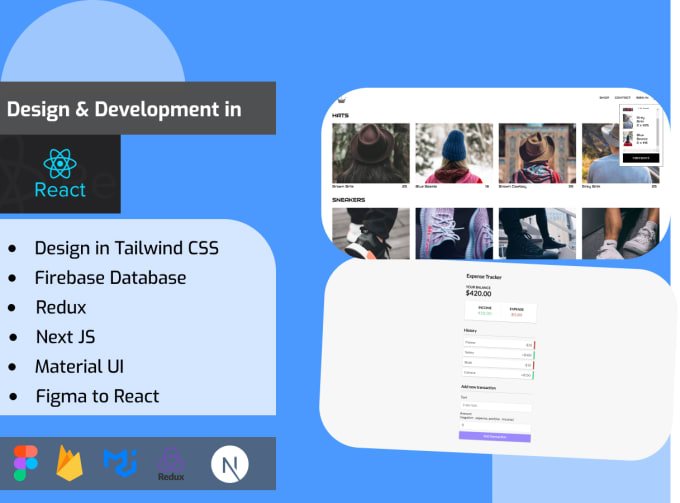Screen dimensions: 680x503
Task: Click the 'React' text label
Action: [x=60, y=190]
